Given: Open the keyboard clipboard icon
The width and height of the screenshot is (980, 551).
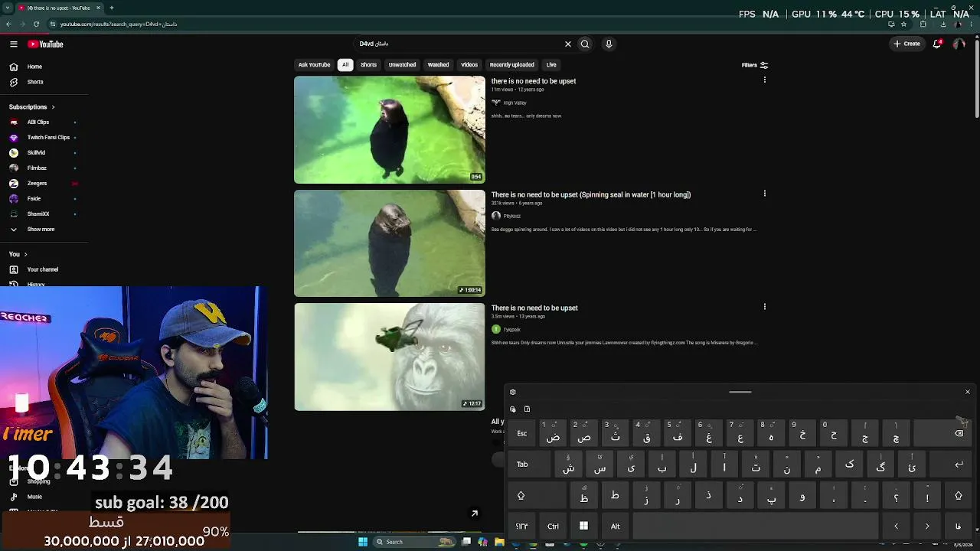Looking at the screenshot, I should tap(527, 409).
